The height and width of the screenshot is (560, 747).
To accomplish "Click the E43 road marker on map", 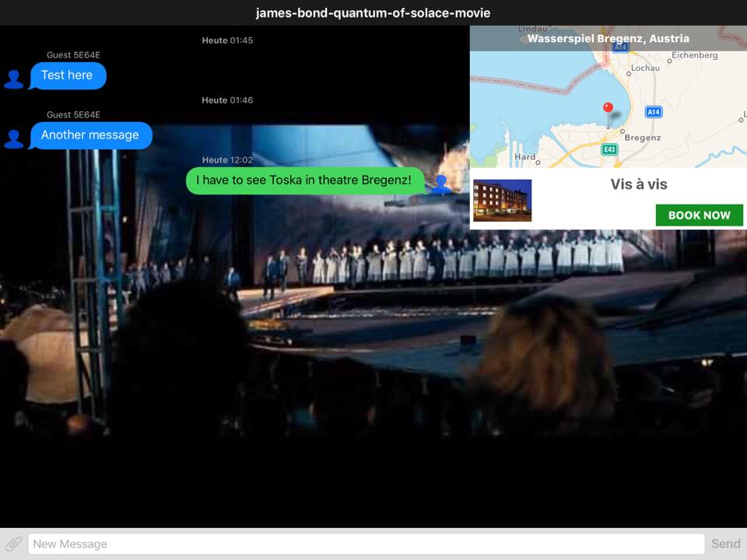I will [x=609, y=149].
